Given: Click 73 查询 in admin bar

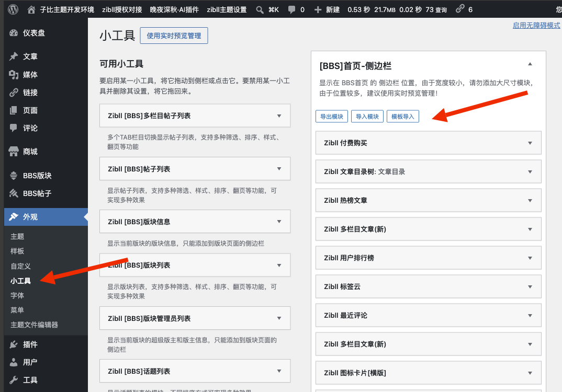Looking at the screenshot, I should coord(436,9).
